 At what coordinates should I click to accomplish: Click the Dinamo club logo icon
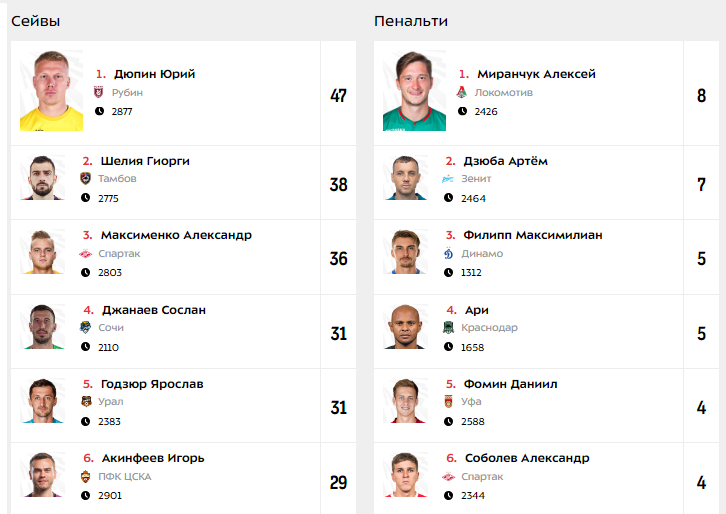tap(448, 253)
